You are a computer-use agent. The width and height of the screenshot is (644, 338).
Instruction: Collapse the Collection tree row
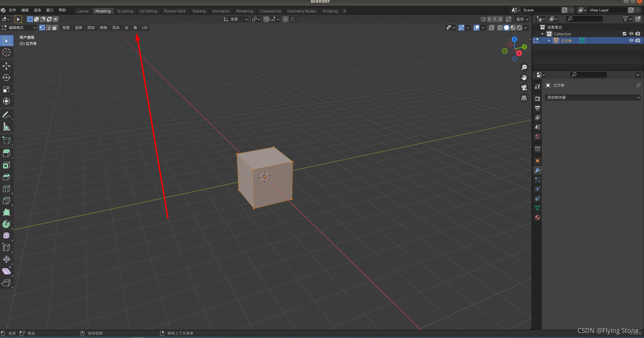542,34
